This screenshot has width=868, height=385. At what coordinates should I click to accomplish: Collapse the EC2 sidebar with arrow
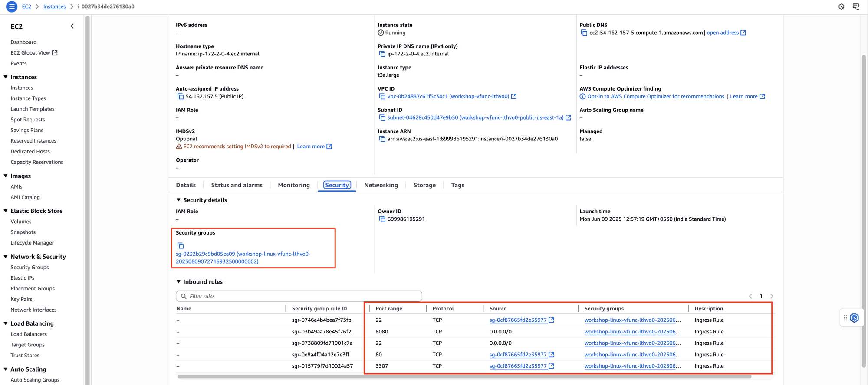coord(72,26)
